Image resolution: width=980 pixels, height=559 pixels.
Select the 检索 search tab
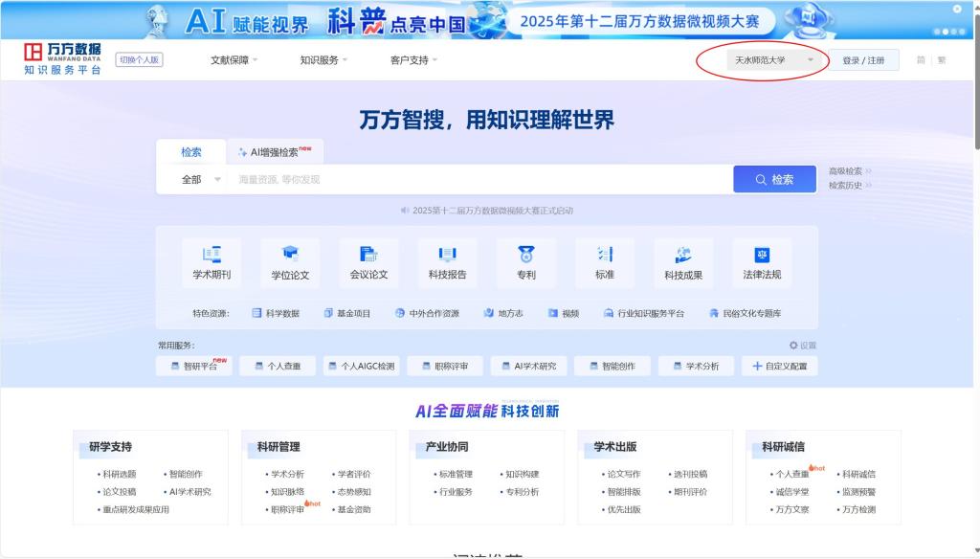coord(191,152)
